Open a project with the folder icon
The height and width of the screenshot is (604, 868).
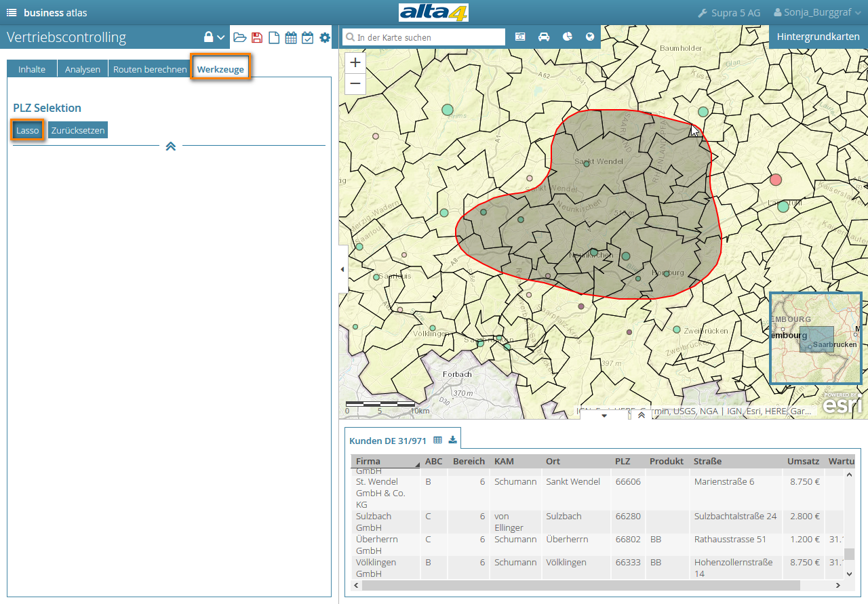point(240,38)
